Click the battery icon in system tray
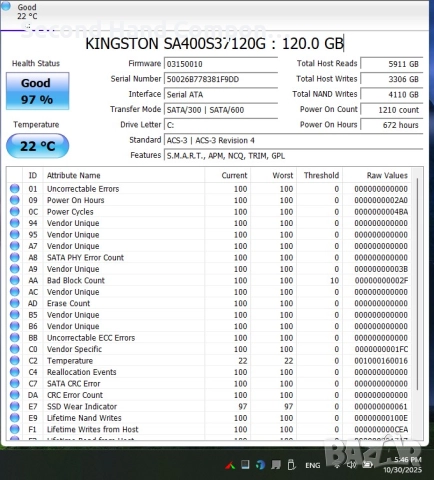 click(x=368, y=464)
